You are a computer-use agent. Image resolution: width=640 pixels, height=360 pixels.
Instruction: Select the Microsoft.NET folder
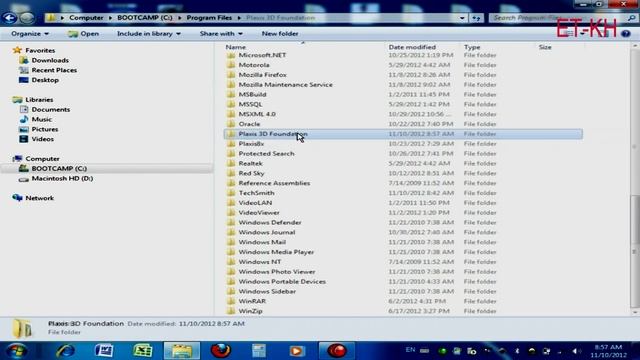coord(262,55)
